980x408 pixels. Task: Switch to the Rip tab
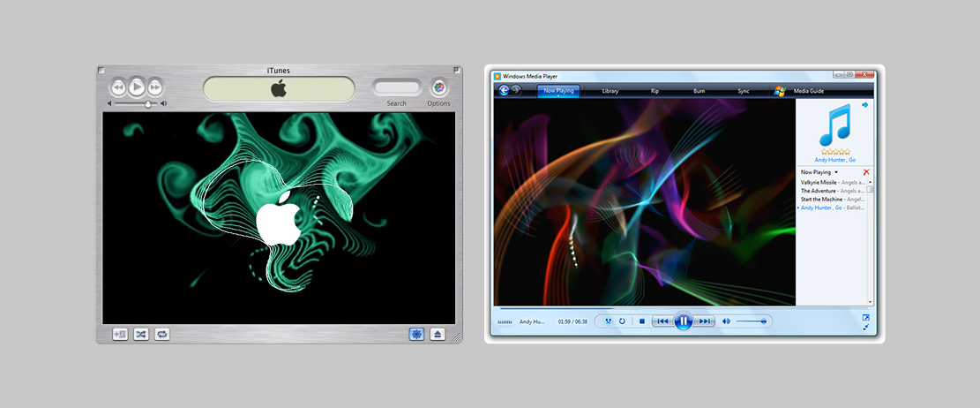[x=655, y=91]
